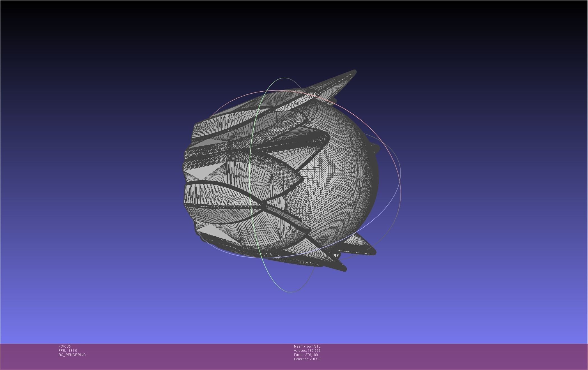Click the Selection: v: 0 f: 0 text
The height and width of the screenshot is (370, 588).
[x=307, y=359]
